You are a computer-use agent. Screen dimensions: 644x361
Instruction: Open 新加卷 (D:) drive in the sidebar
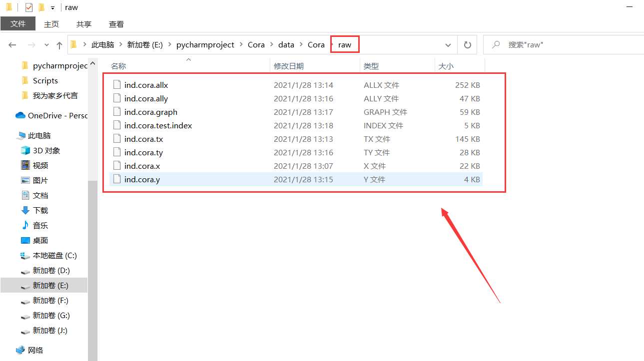click(x=51, y=271)
